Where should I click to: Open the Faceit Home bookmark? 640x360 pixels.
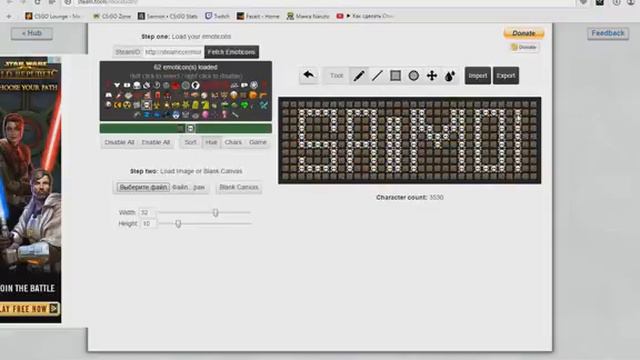pyautogui.click(x=258, y=16)
